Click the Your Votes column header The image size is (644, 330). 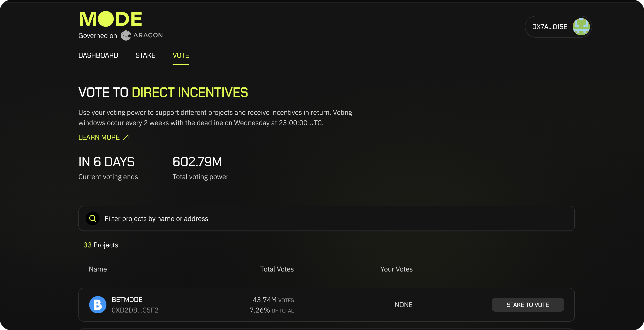396,269
